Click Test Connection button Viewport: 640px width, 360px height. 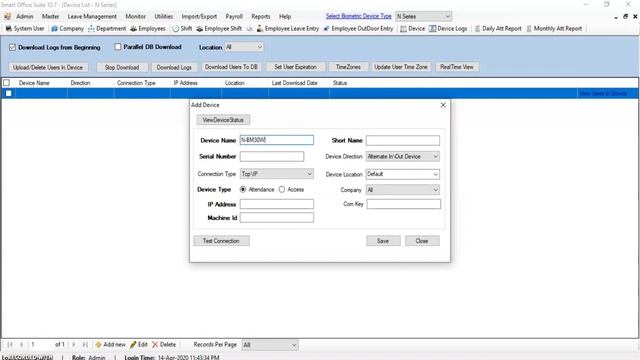pos(221,241)
